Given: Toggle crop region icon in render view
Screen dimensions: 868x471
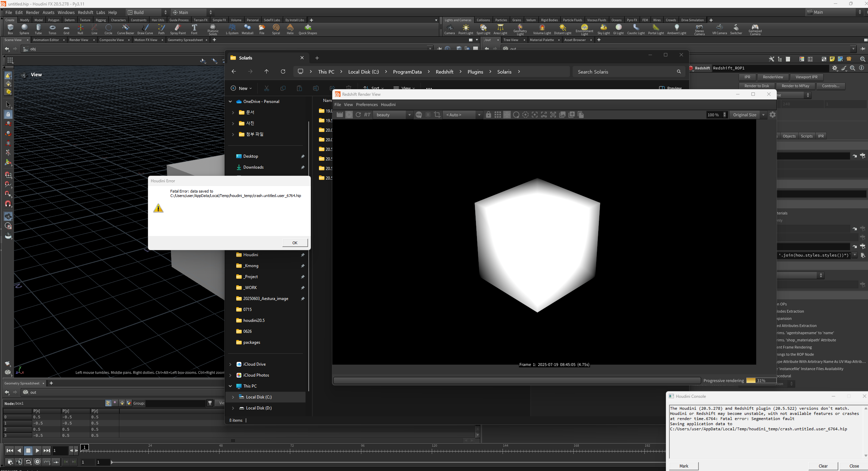Looking at the screenshot, I should pos(437,115).
